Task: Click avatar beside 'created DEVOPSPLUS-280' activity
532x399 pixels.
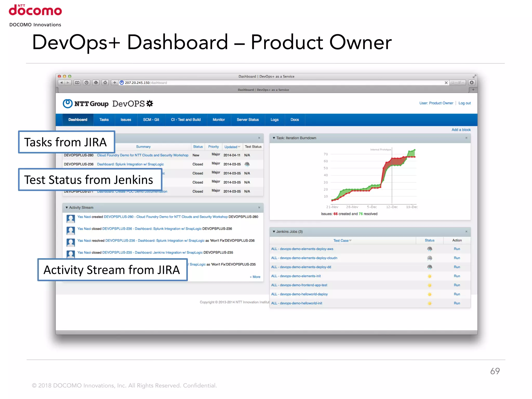Action: click(71, 219)
